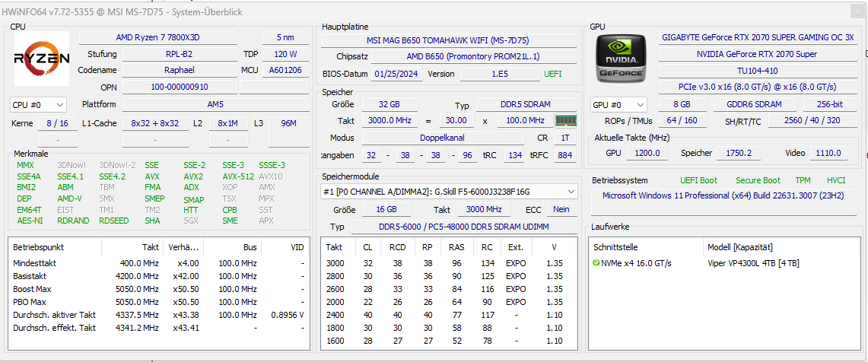Viewport: 868px width, 362px height.
Task: Click the TU104-410 GPU chip field
Action: 758,70
